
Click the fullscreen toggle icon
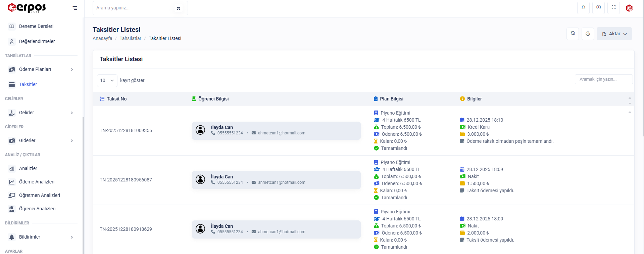coord(613,7)
